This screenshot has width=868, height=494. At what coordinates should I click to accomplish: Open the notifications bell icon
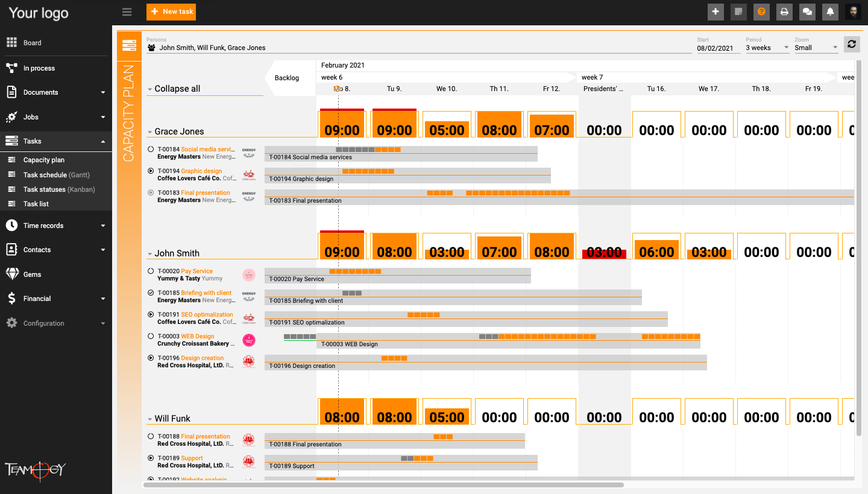[830, 12]
